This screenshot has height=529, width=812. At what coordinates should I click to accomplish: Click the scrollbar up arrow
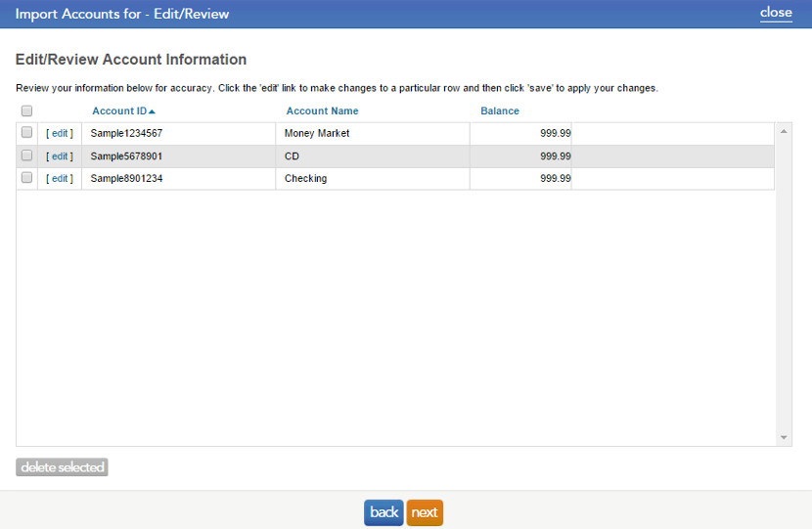tap(784, 131)
